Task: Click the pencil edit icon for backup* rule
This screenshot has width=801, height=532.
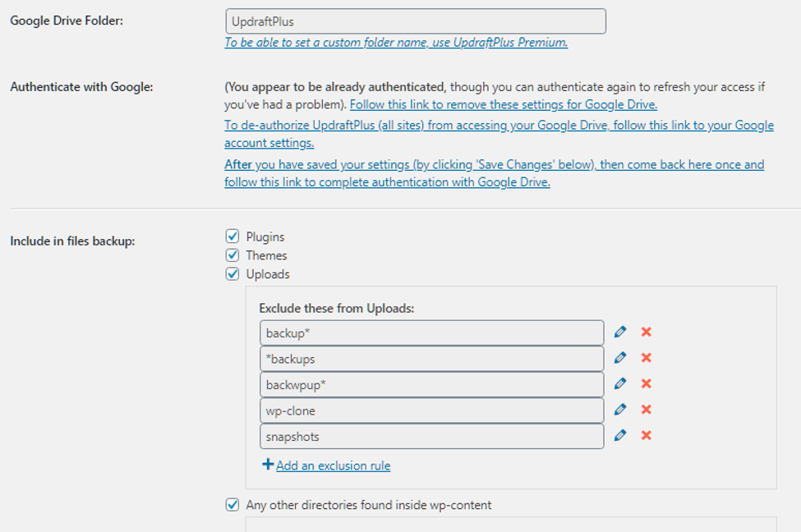Action: [x=620, y=332]
